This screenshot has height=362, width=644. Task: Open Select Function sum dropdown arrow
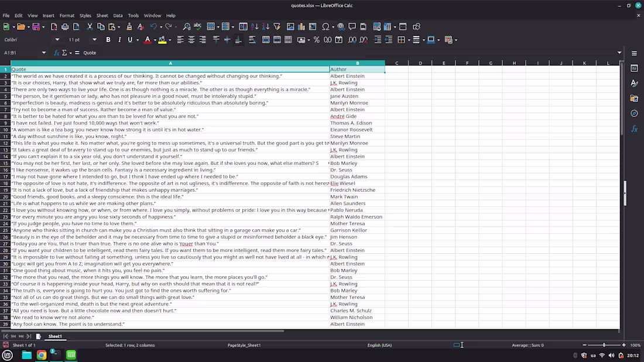coord(70,53)
